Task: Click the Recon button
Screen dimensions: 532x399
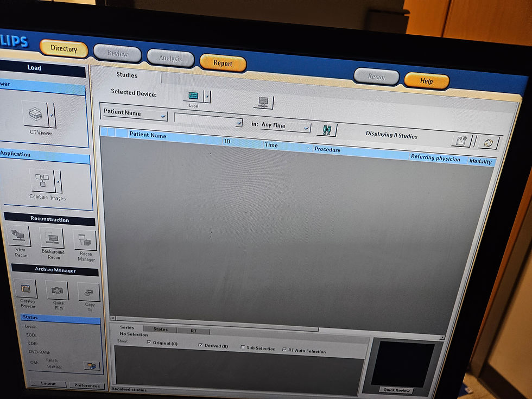Action: click(377, 77)
